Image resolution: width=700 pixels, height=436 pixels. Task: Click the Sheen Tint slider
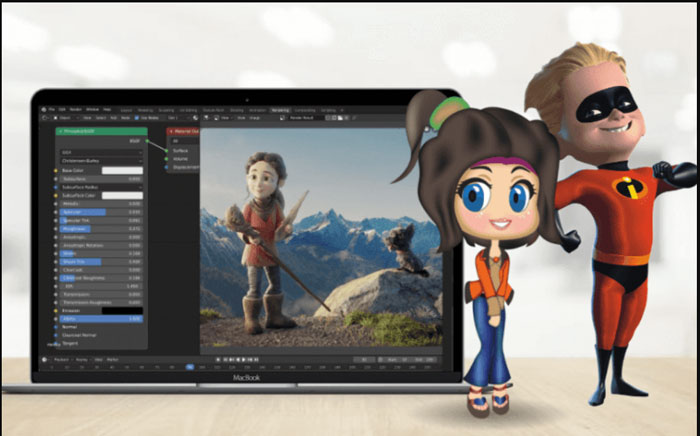[x=101, y=262]
